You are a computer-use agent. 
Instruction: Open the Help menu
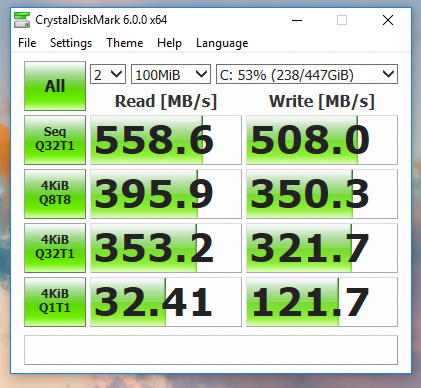click(169, 43)
